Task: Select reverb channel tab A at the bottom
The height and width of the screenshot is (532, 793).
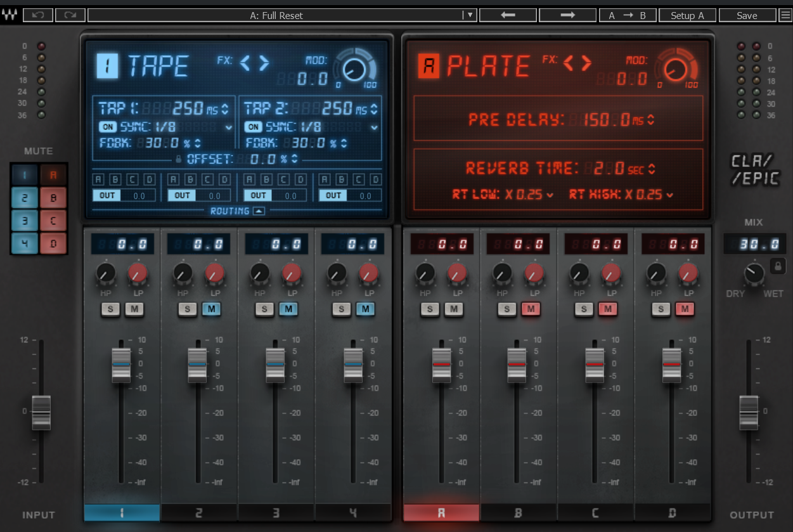Action: tap(441, 513)
